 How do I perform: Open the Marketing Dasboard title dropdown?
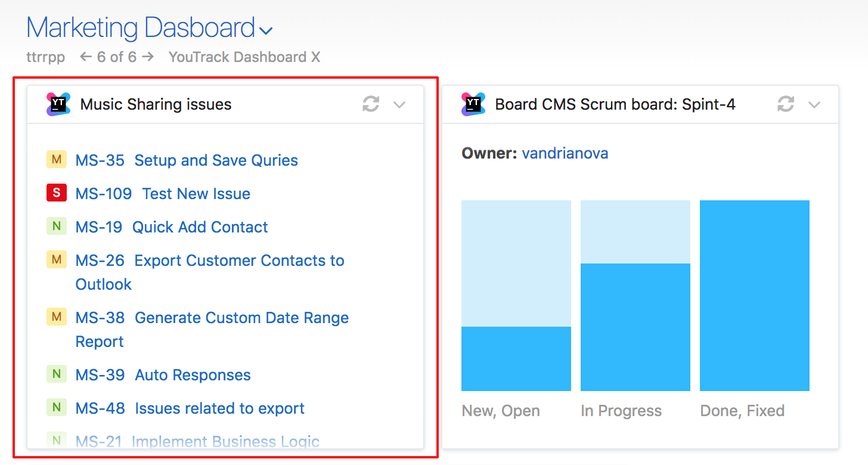266,30
